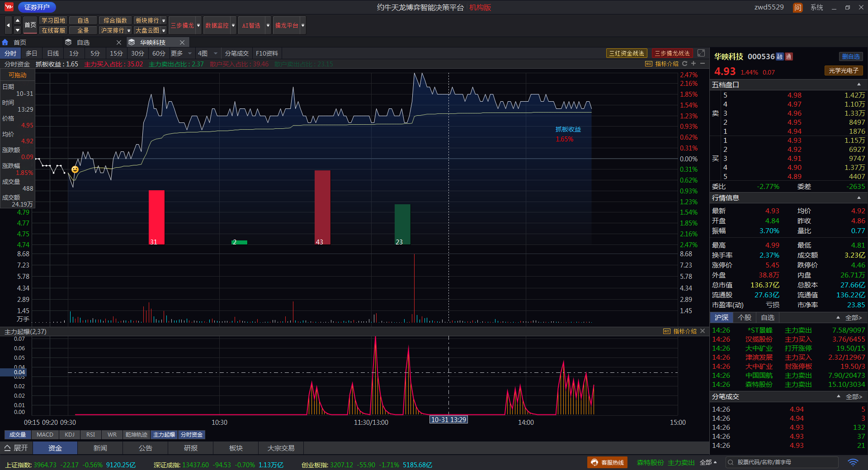
Task: Open the 大盘云图 dropdown arrow
Action: (x=164, y=31)
